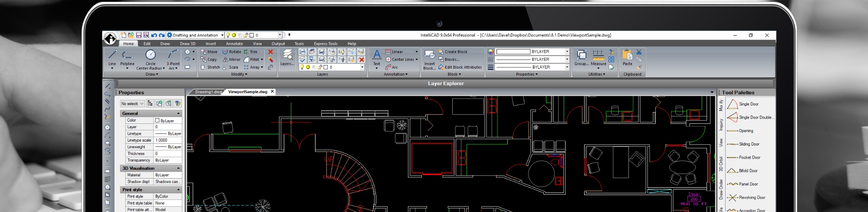The image size is (868, 212).
Task: Close the ViewportSample.dwg tab
Action: click(x=272, y=92)
